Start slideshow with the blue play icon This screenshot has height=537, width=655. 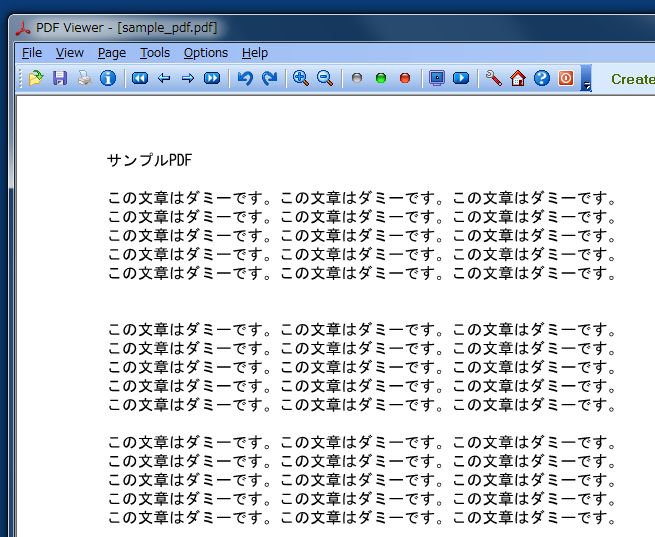[461, 78]
